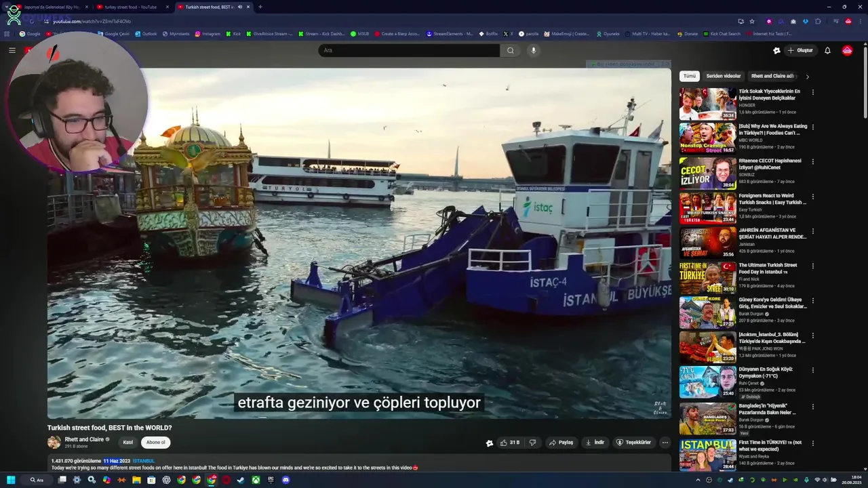The height and width of the screenshot is (488, 868).
Task: Open the Afganistan ve Şeriat video thumbnail
Action: [707, 243]
